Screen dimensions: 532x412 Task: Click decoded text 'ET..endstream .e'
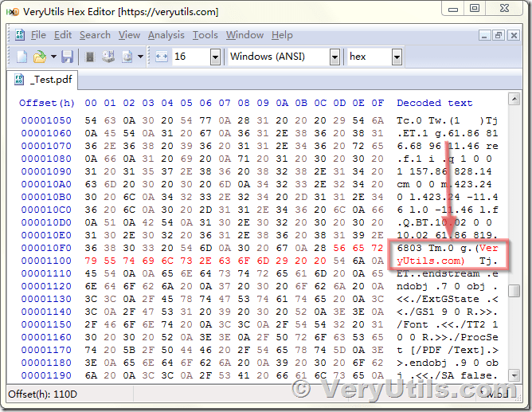[448, 273]
